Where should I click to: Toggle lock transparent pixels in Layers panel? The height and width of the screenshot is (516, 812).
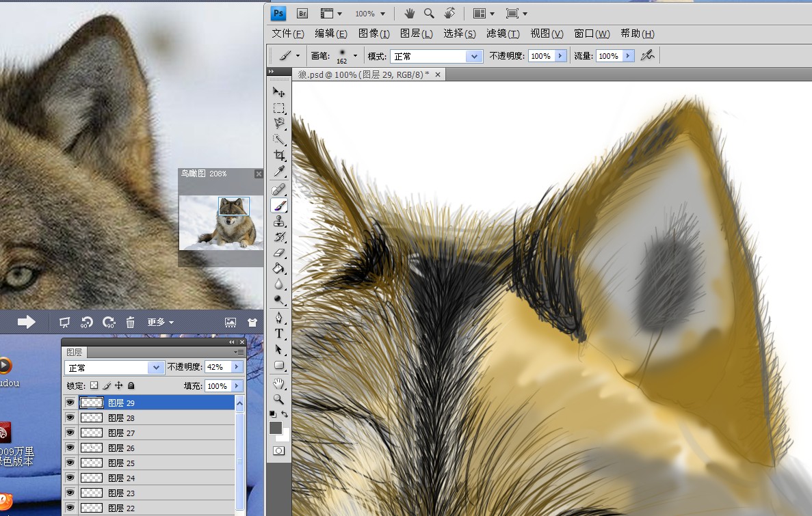click(94, 385)
